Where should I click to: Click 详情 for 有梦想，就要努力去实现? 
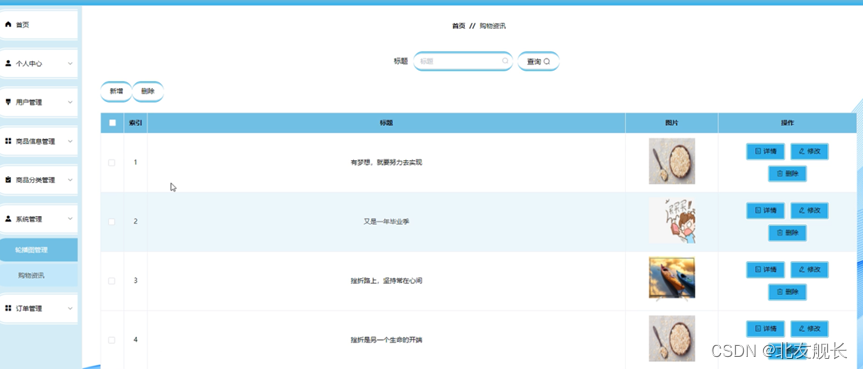coord(765,151)
